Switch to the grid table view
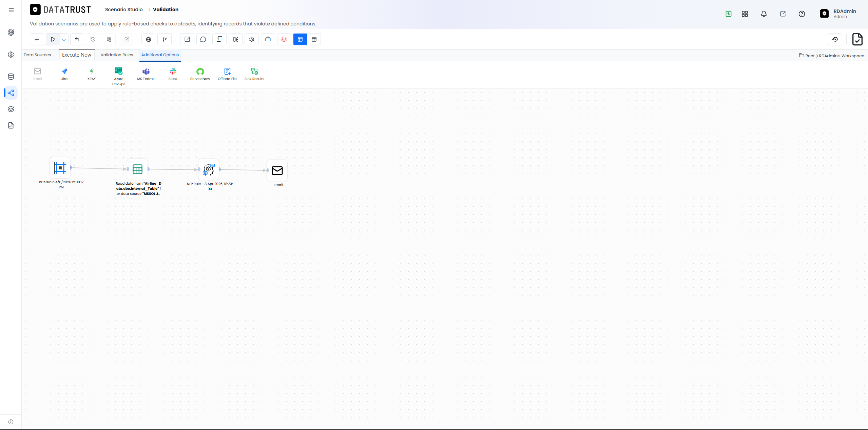This screenshot has height=430, width=868. point(314,39)
